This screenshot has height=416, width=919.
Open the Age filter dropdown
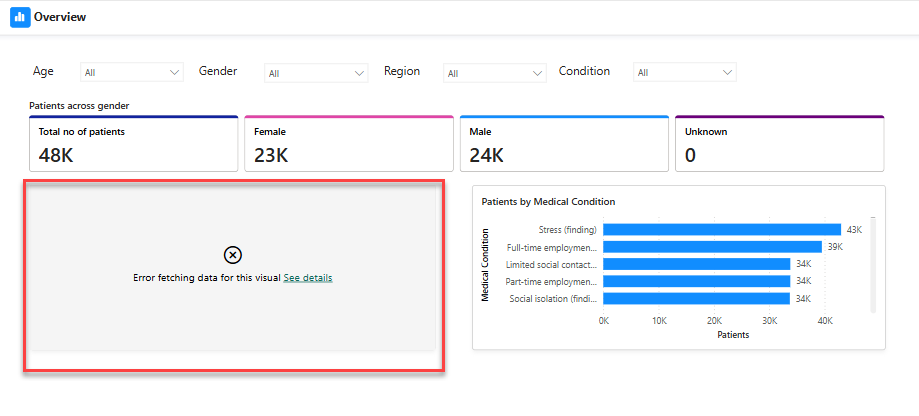coord(132,73)
